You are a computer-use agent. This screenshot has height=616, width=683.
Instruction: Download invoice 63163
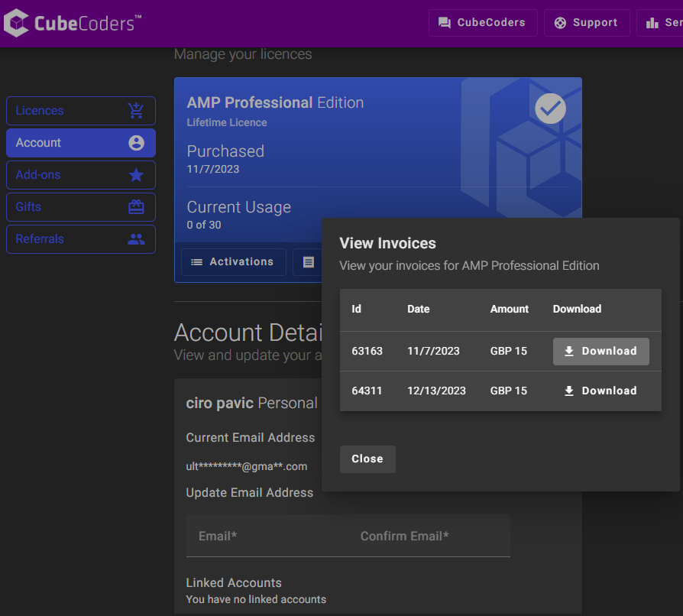point(600,351)
